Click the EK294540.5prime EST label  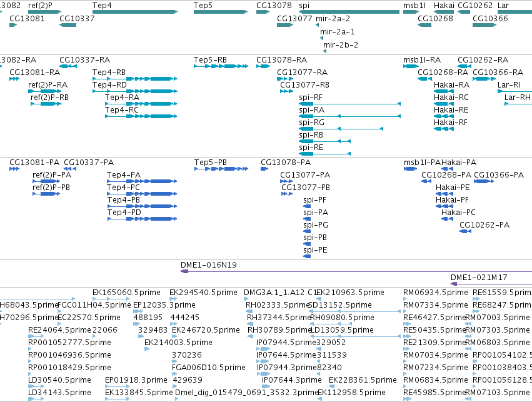(203, 293)
